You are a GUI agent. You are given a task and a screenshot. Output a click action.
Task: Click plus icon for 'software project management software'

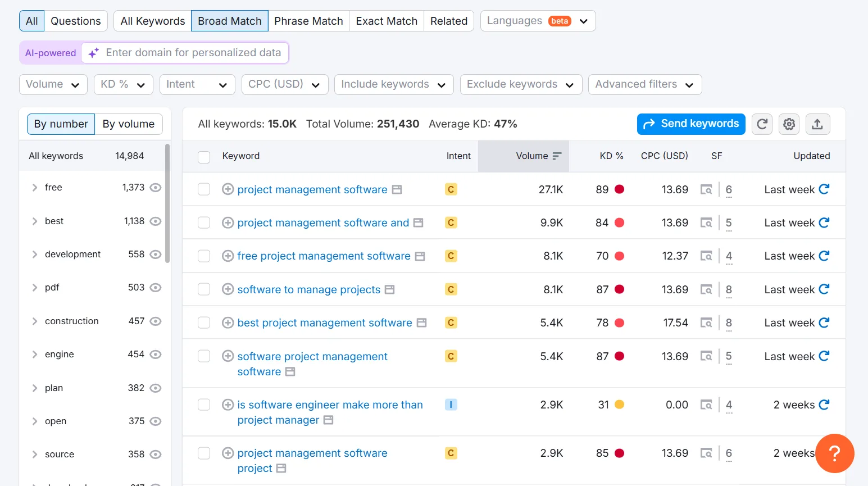point(228,356)
